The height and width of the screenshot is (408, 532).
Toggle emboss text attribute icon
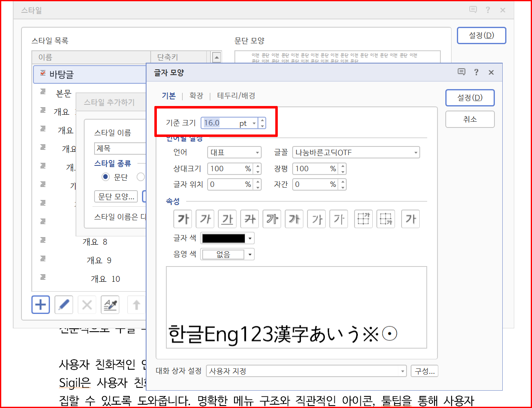[x=317, y=219]
